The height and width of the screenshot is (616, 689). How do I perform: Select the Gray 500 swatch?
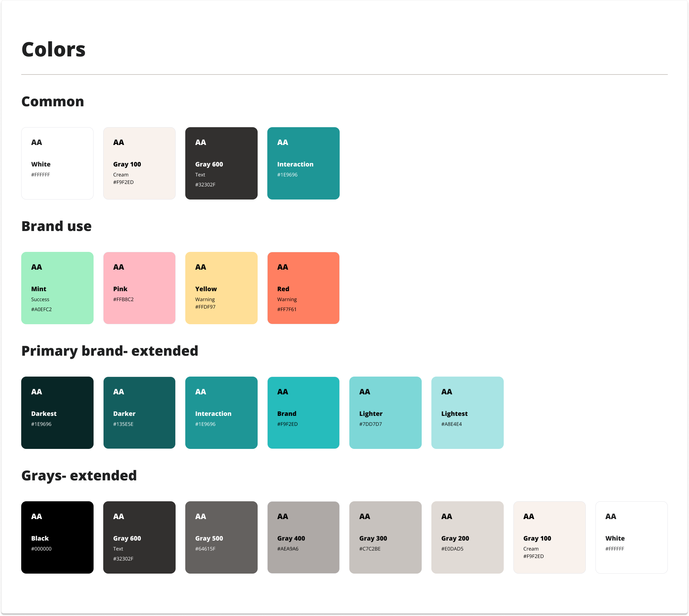[x=221, y=537]
